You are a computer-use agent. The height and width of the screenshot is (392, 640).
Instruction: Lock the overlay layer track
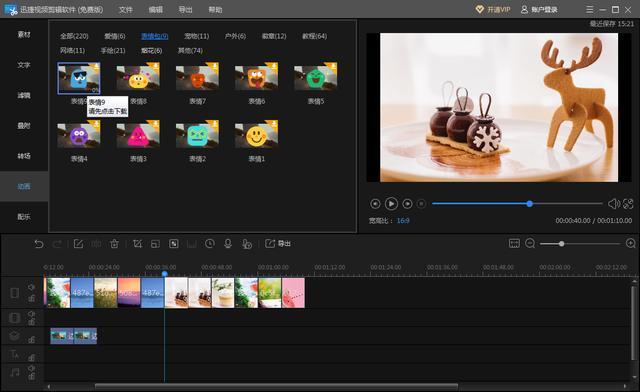tap(31, 339)
